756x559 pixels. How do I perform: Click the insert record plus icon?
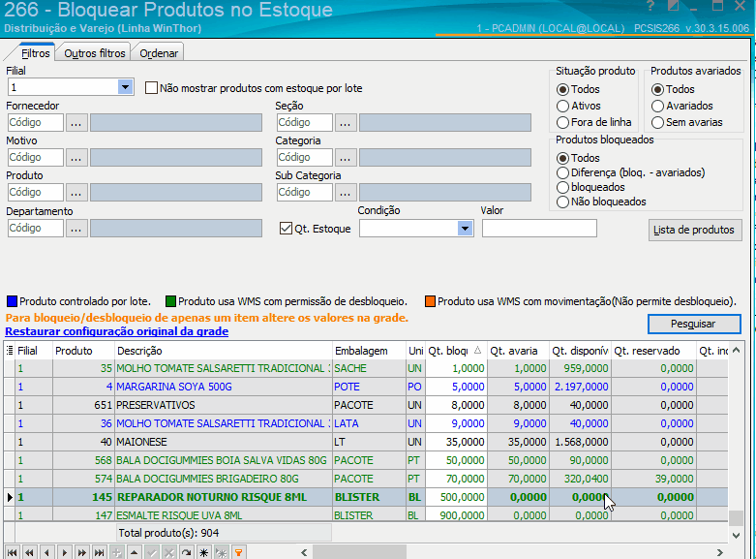pyautogui.click(x=117, y=553)
